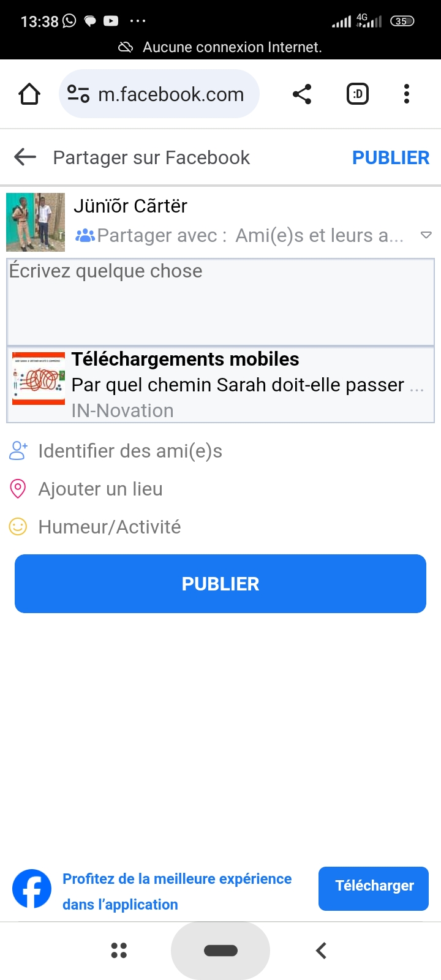Image resolution: width=441 pixels, height=980 pixels.
Task: Tap PUBLIER in the top header
Action: pos(391,157)
